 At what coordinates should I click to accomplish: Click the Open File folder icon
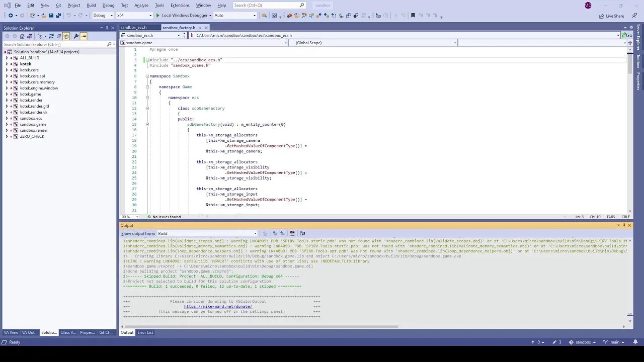tap(44, 15)
